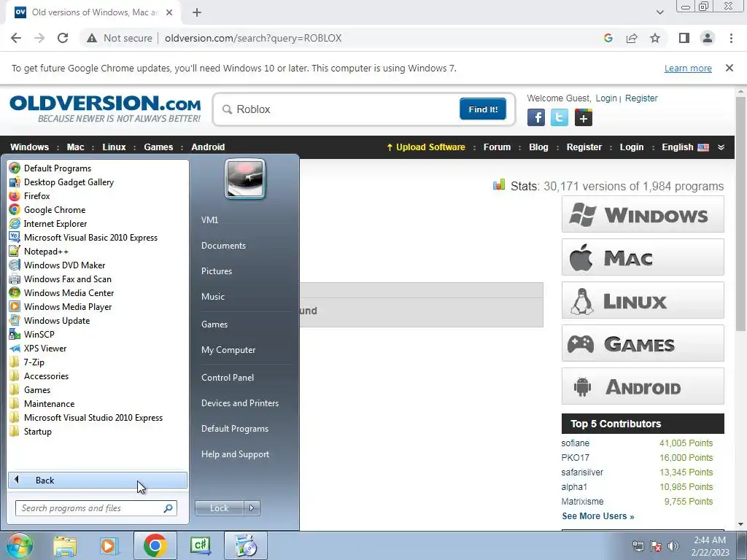Open OldVersion's Facebook page icon
Image resolution: width=747 pixels, height=560 pixels.
536,117
